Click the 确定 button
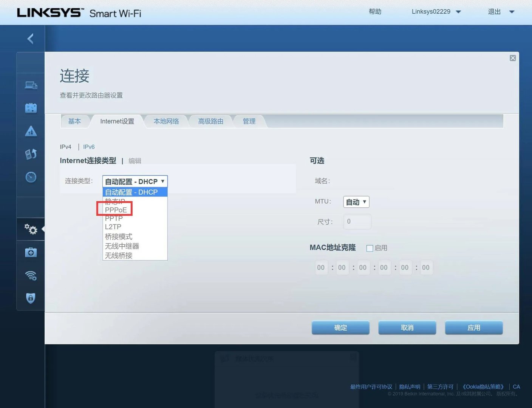532x408 pixels. [x=340, y=327]
